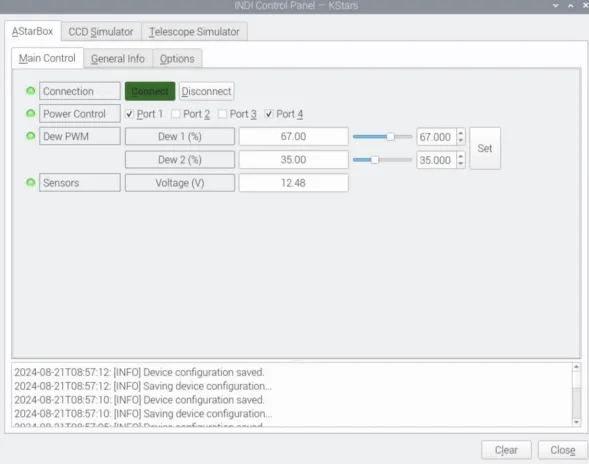Click the Dew PWM status light
The image size is (589, 464).
coord(30,136)
